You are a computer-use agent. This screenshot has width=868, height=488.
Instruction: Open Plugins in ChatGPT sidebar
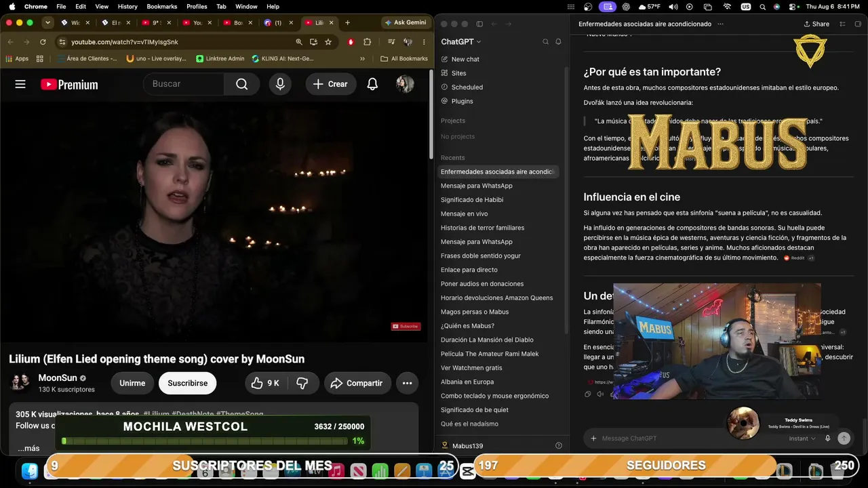[x=457, y=101]
